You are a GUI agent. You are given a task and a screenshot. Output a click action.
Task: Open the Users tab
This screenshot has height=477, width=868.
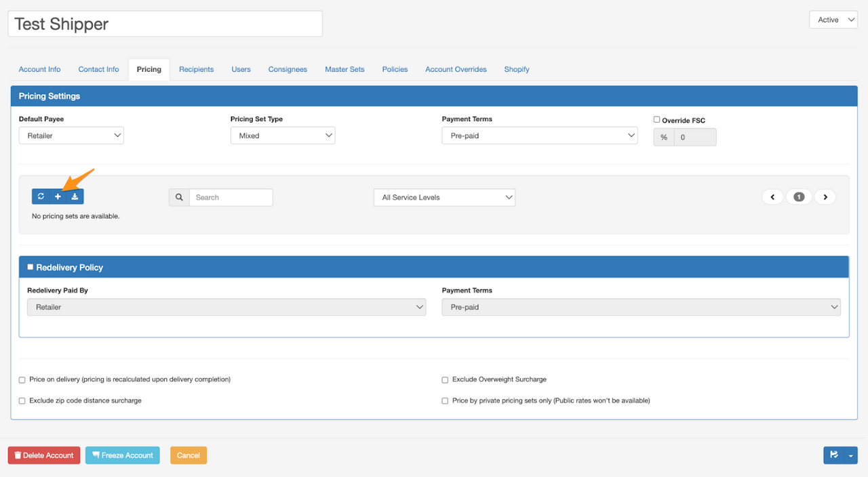coord(241,69)
